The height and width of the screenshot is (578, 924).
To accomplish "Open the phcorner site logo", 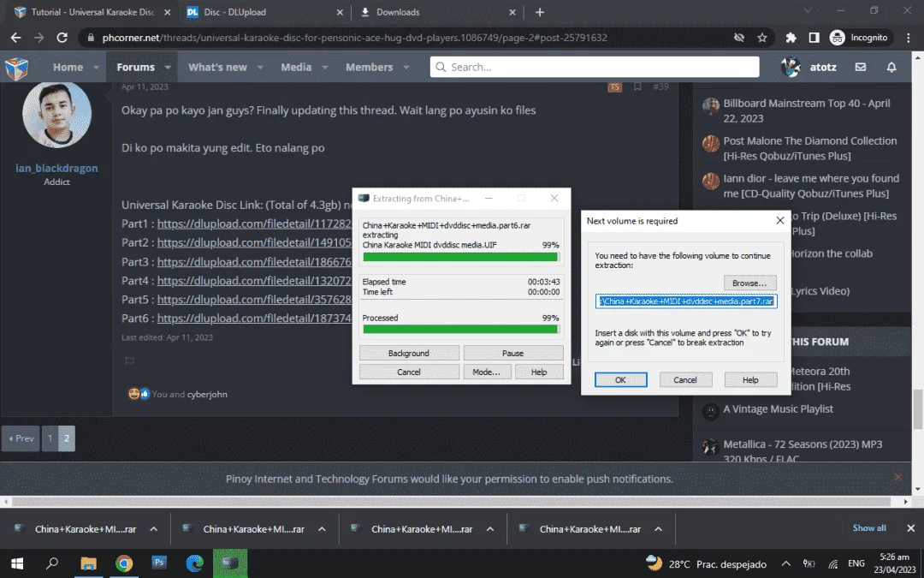I will click(x=16, y=68).
